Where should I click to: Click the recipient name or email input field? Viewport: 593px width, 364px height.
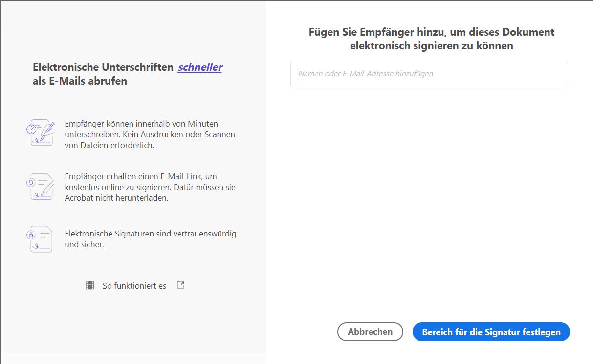[x=429, y=74]
